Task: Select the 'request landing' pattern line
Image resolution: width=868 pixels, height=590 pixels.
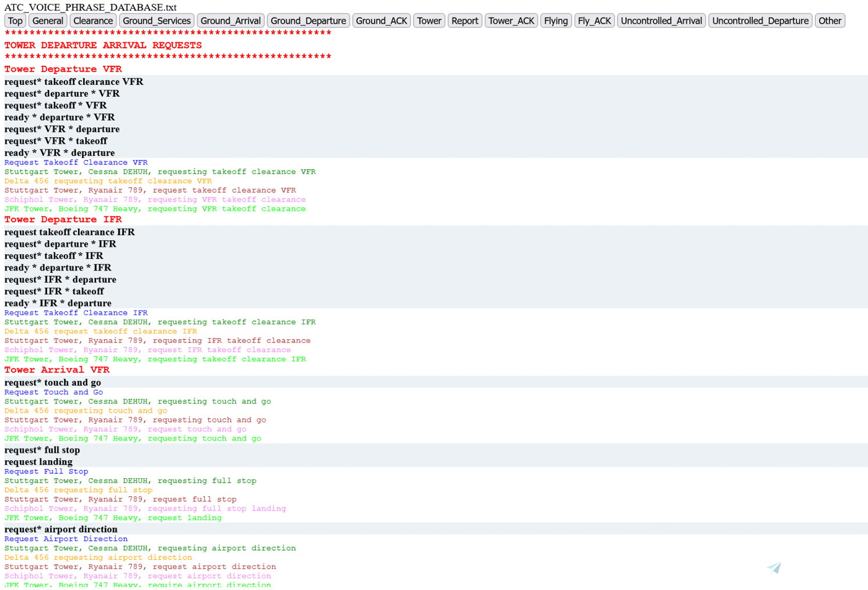Action: pyautogui.click(x=38, y=462)
